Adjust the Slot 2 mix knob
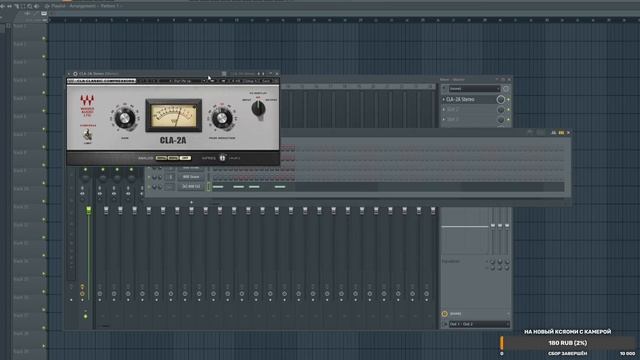This screenshot has width=640, height=360. (x=500, y=109)
